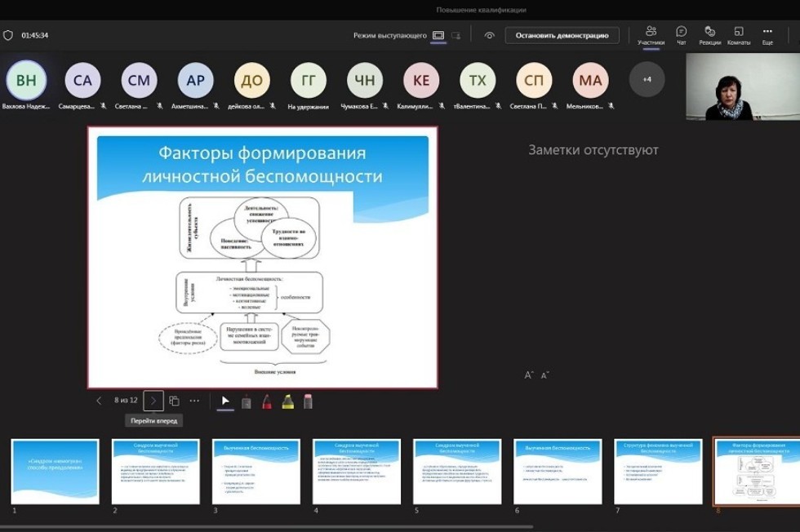Open the Комнаты breakout rooms
Image resolution: width=800 pixels, height=532 pixels.
738,35
